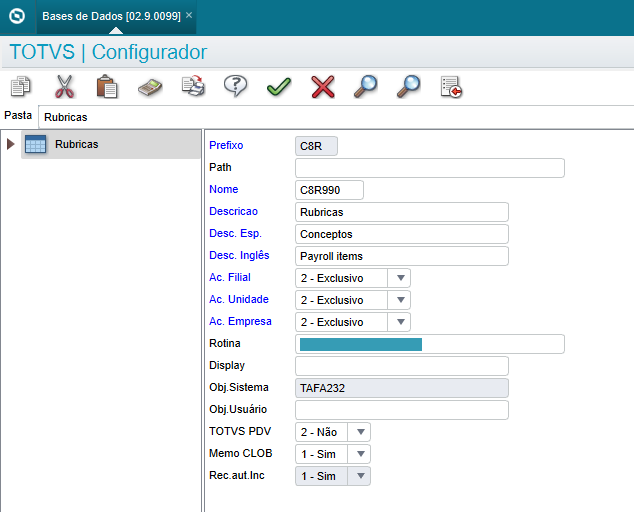Screen dimensions: 634x512
Task: Click the list with red arrow icon
Action: click(451, 87)
